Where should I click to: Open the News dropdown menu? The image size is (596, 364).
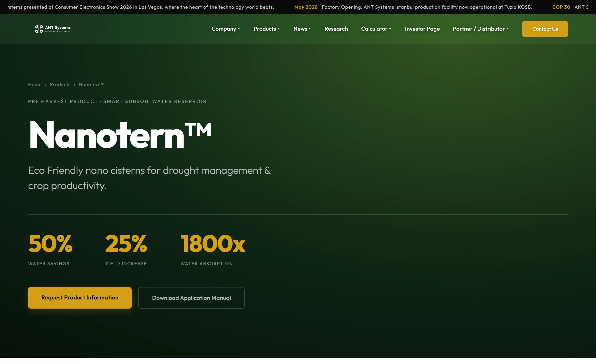click(x=302, y=29)
